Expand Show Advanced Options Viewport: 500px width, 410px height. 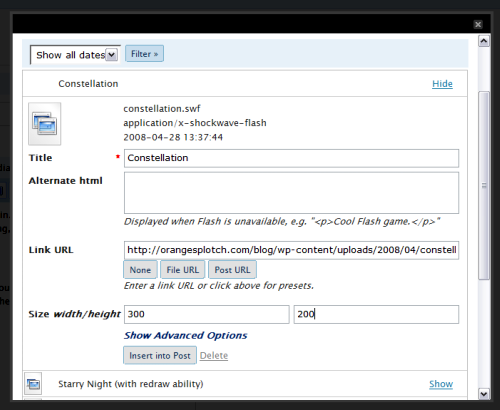185,335
